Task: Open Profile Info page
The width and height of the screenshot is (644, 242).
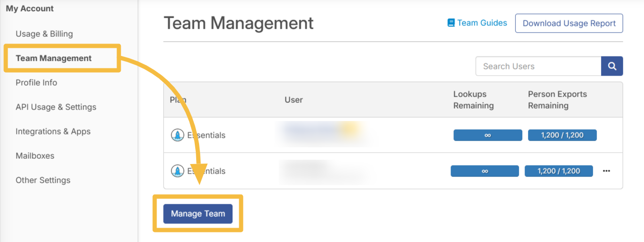Action: pyautogui.click(x=36, y=83)
